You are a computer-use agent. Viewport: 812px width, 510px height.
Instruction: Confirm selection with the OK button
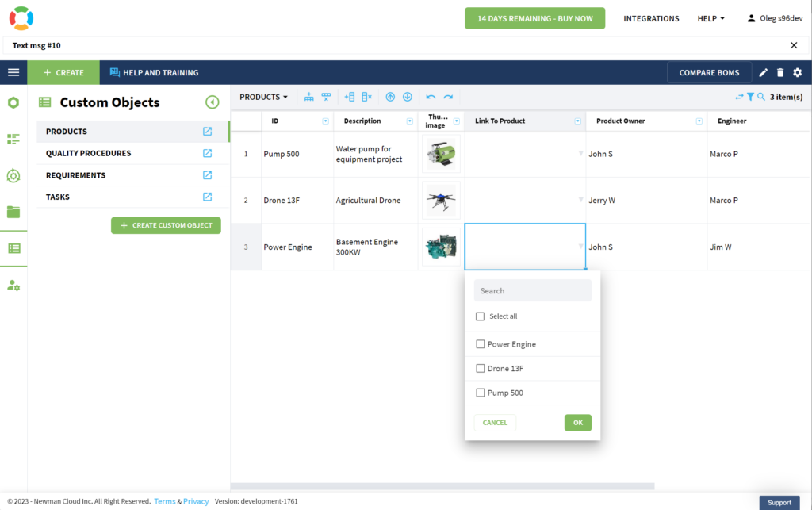pyautogui.click(x=578, y=423)
